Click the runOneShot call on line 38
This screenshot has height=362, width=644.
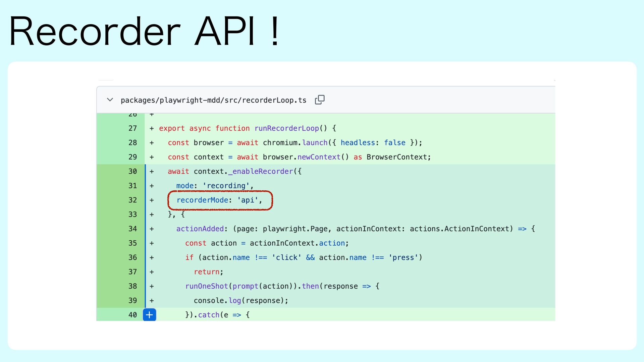point(206,286)
